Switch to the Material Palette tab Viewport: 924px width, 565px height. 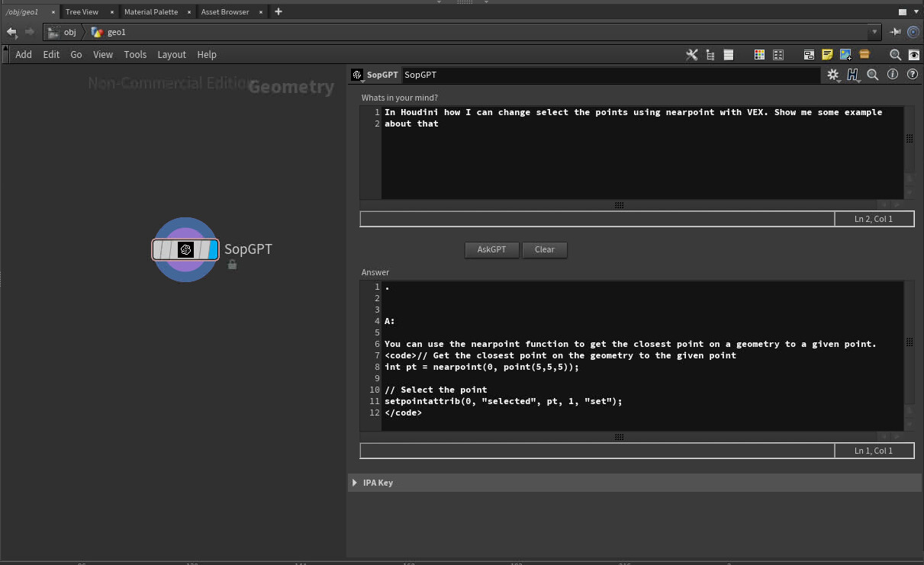151,12
